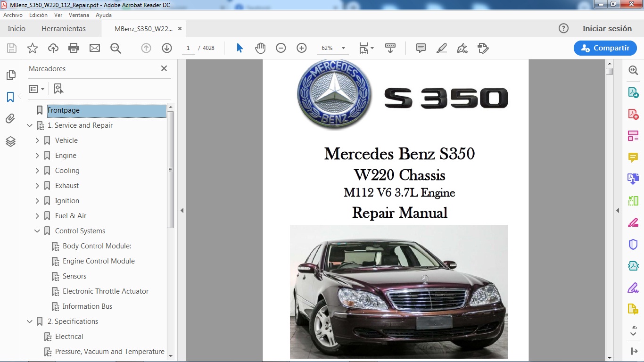Screen dimensions: 644x362
Task: Select the Add sticky note tool
Action: [420, 48]
